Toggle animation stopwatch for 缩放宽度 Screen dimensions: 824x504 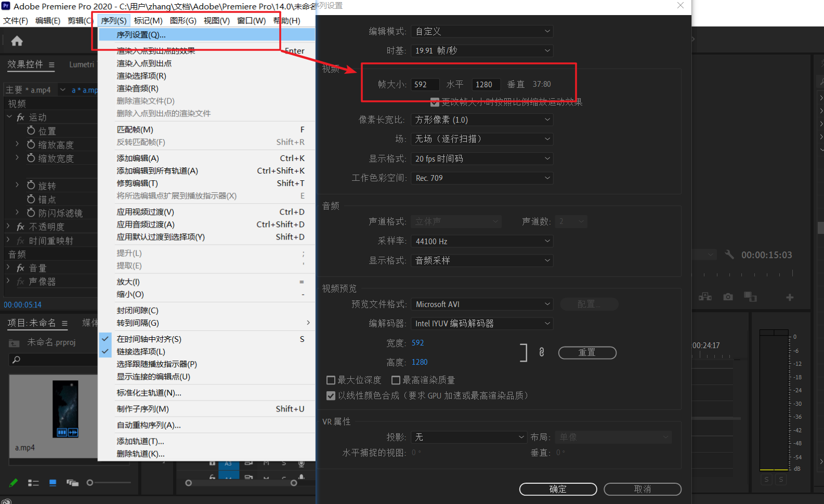(x=31, y=158)
